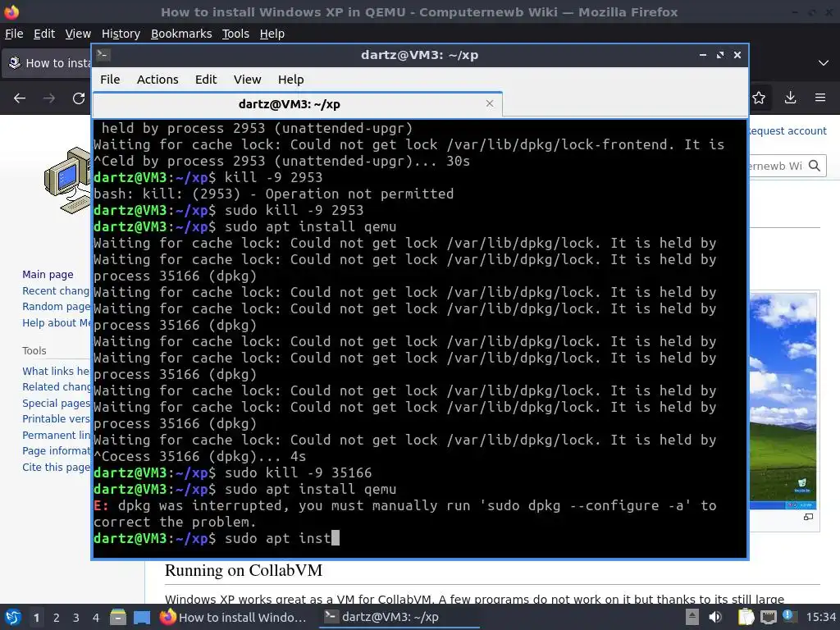Switch to workspace 2 in the taskbar
840x630 pixels.
(57, 618)
